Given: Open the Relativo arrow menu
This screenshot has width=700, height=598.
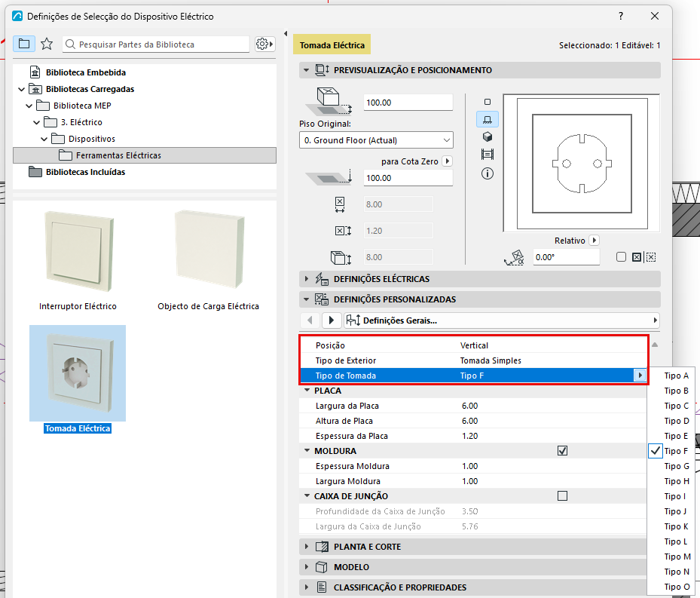Looking at the screenshot, I should [594, 240].
